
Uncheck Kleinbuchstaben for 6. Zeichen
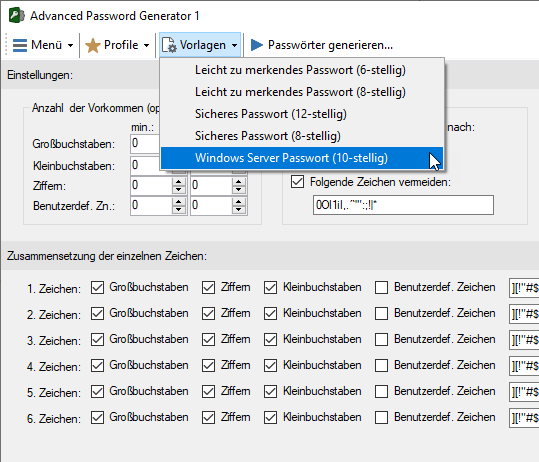(271, 417)
